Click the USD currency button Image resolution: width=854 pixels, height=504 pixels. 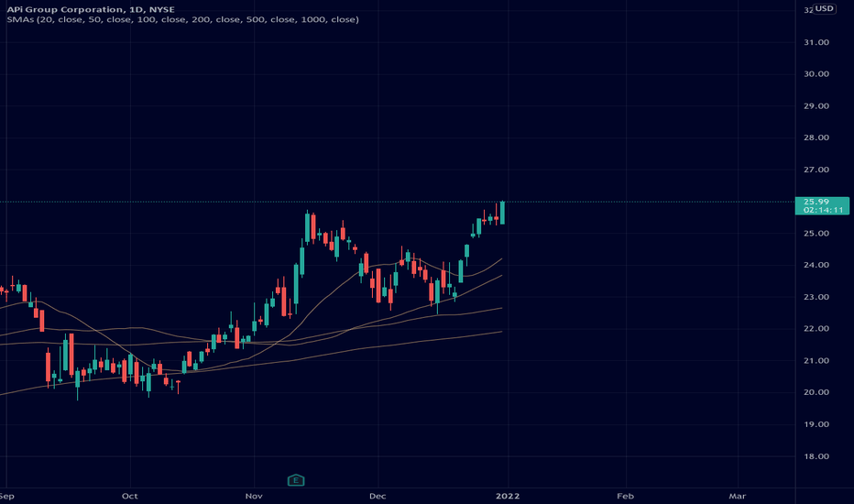(824, 8)
